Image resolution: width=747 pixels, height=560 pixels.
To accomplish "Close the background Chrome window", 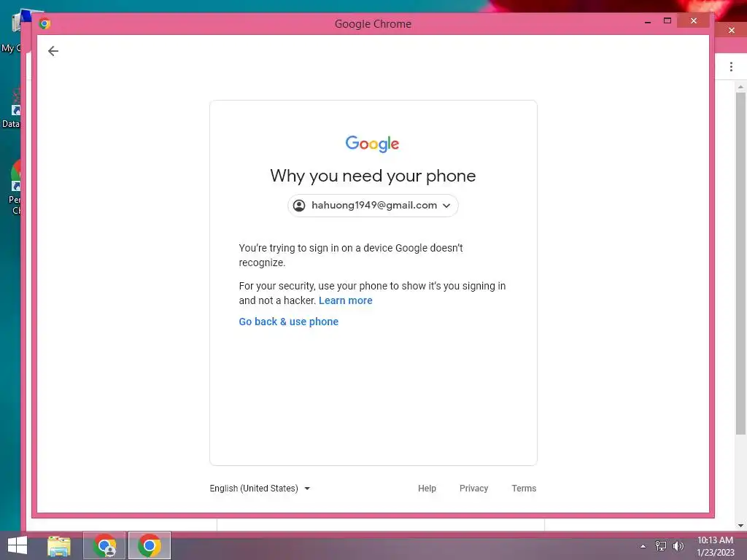I will pos(731,31).
